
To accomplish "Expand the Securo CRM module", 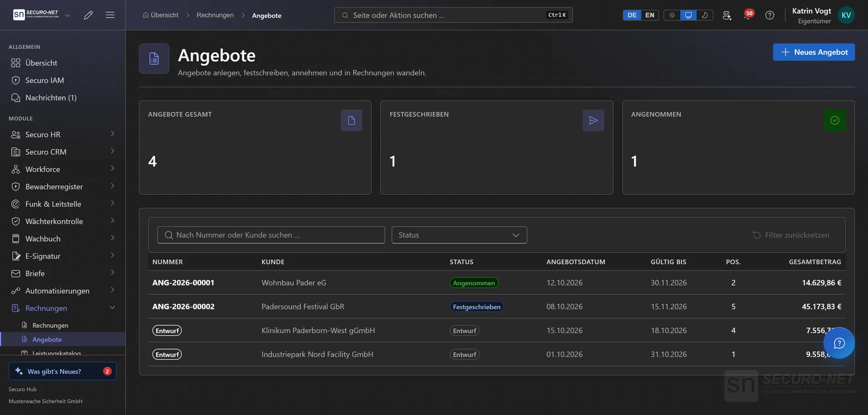I will coord(63,152).
